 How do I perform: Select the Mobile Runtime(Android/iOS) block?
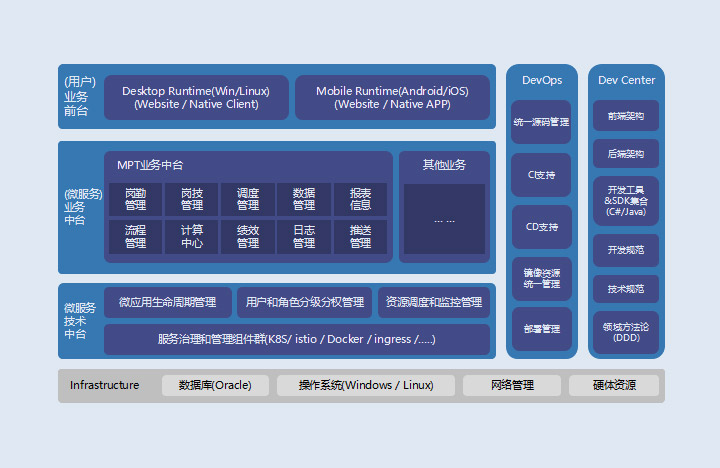coord(392,98)
